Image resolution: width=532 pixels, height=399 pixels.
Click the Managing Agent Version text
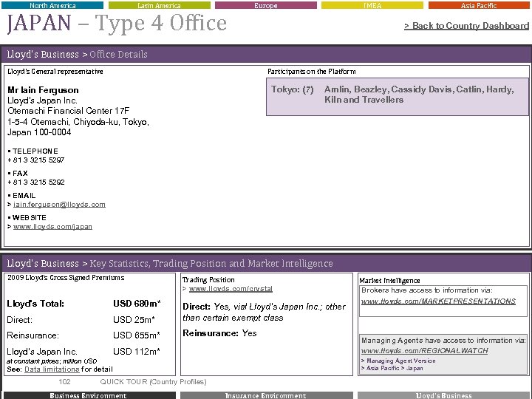click(401, 361)
